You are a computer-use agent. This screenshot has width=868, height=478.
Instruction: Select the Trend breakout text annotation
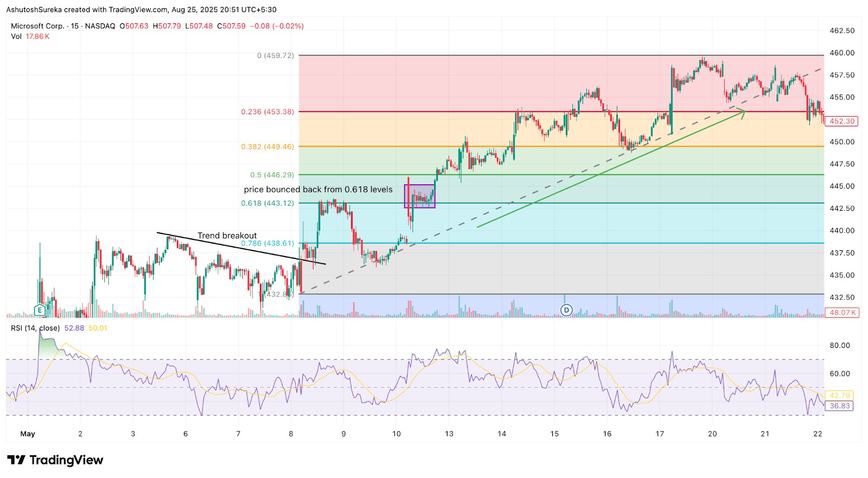[x=227, y=236]
